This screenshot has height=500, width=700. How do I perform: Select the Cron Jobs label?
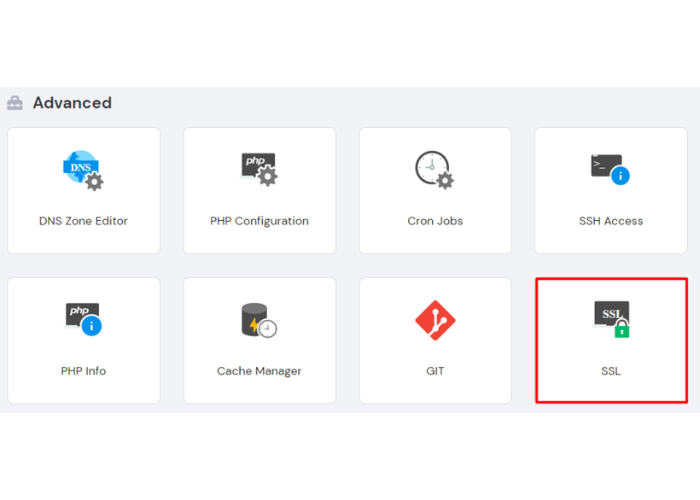coord(435,221)
